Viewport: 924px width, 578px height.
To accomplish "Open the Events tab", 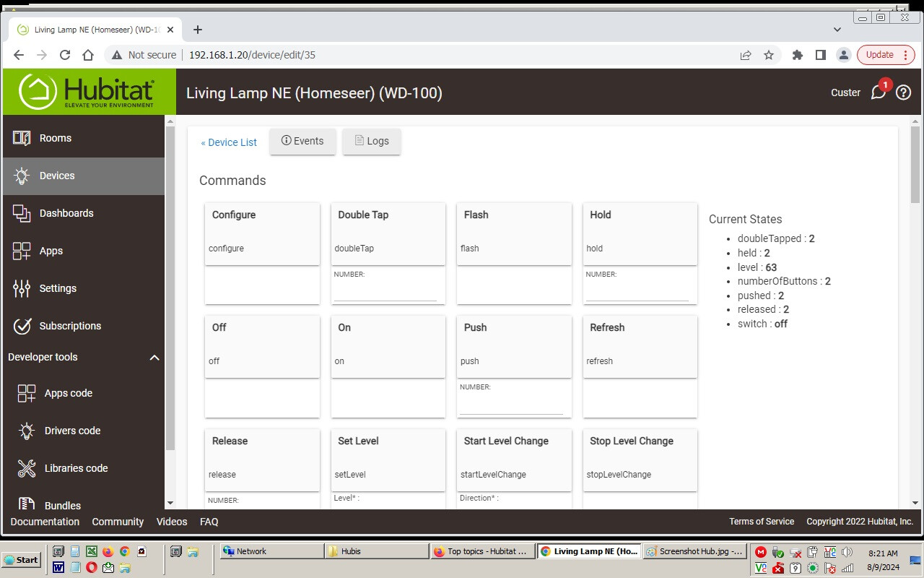I will point(302,142).
